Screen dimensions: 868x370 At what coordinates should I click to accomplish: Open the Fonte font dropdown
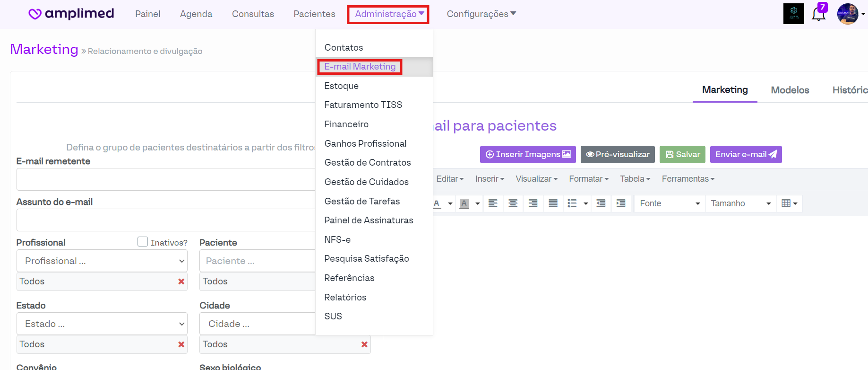point(669,203)
